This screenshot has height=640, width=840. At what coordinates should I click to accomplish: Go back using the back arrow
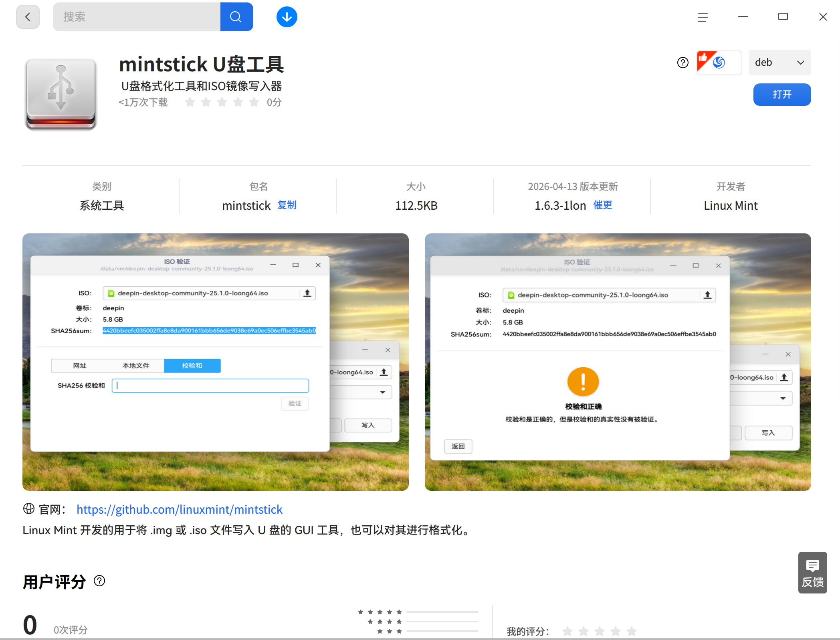tap(27, 16)
